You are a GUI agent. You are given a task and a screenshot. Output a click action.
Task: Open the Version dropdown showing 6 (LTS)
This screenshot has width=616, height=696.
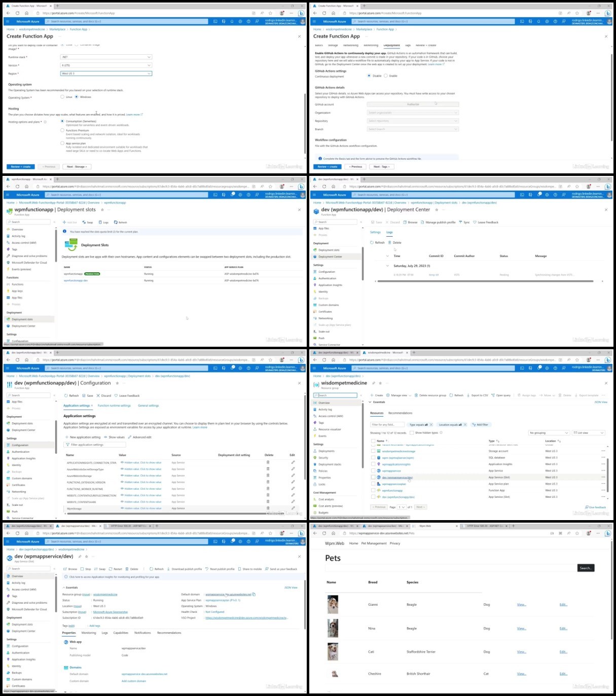click(106, 65)
